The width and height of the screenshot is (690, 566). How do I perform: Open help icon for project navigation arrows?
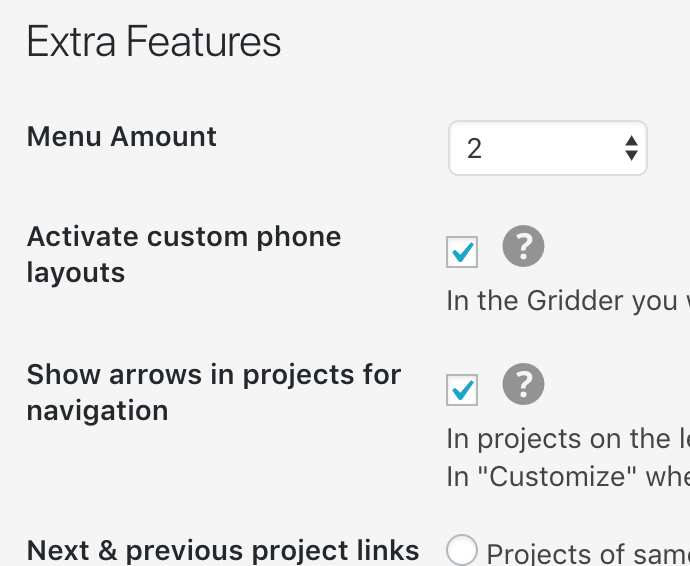523,384
